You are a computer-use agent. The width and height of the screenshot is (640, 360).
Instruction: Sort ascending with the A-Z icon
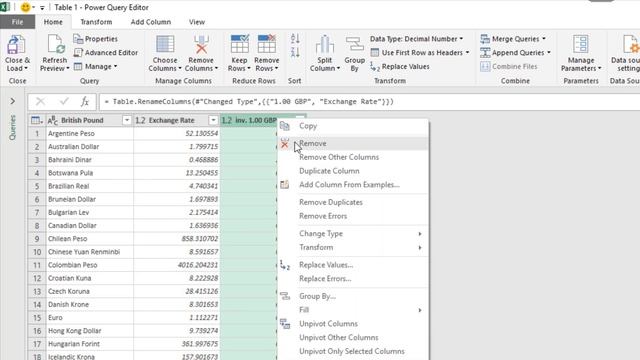point(295,39)
